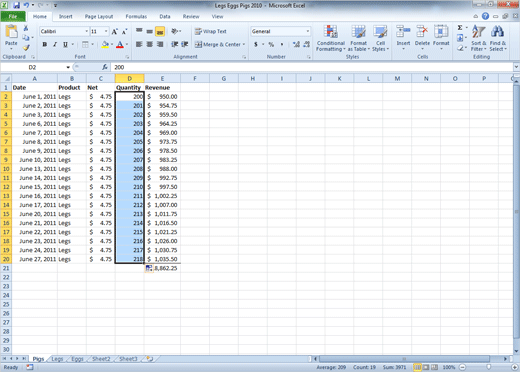This screenshot has height=372, width=520.
Task: Open Sort & Filter
Action: tap(479, 38)
